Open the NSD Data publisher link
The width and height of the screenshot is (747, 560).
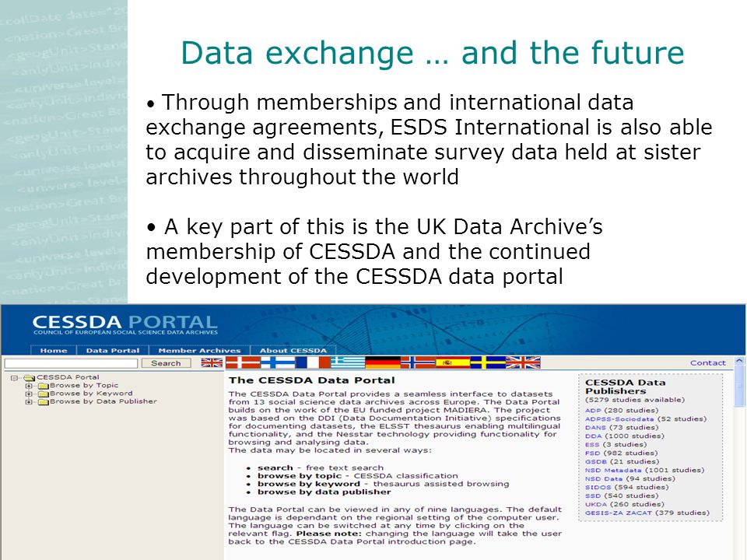(604, 479)
